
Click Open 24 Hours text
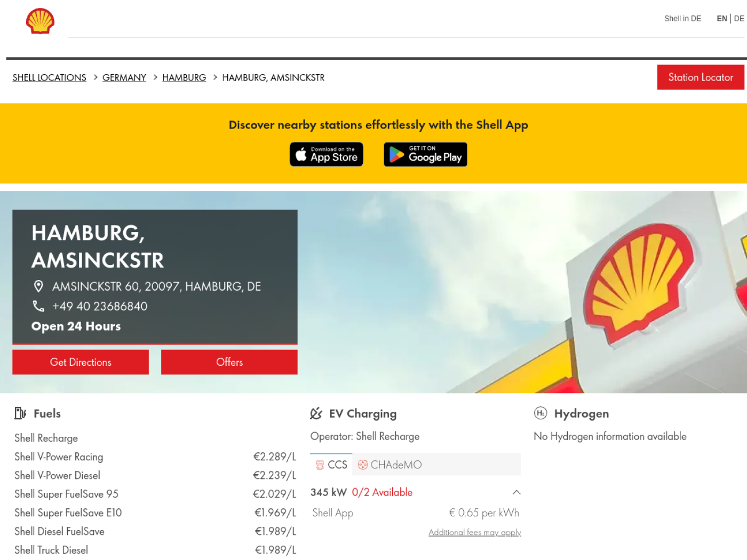pyautogui.click(x=76, y=326)
